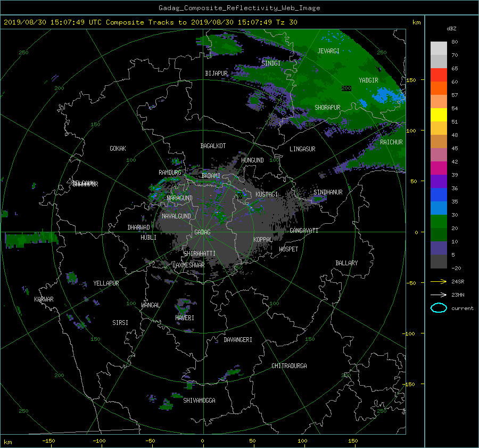Image resolution: width=479 pixels, height=448 pixels.
Task: Select the 'BIJAPUR' city label
Action: click(216, 74)
